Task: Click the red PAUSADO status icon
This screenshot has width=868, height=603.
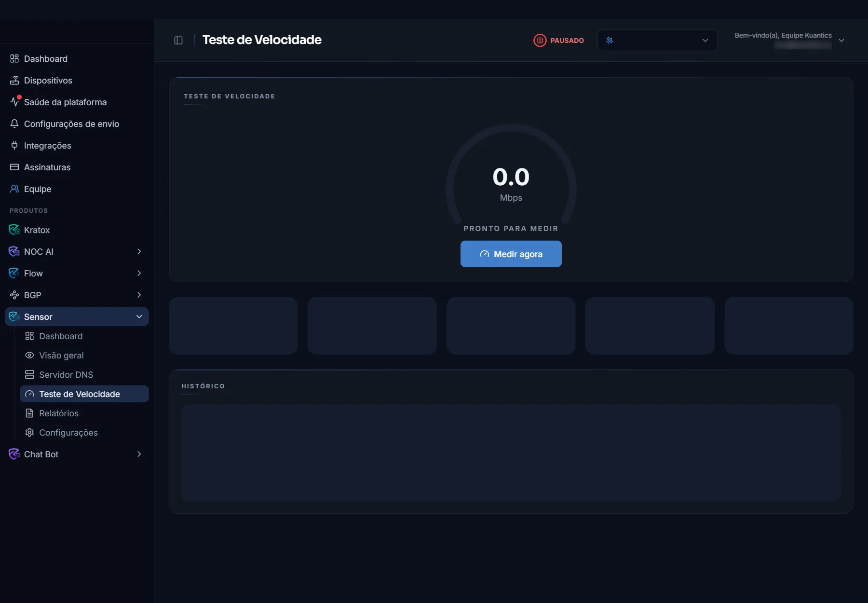Action: click(x=540, y=41)
